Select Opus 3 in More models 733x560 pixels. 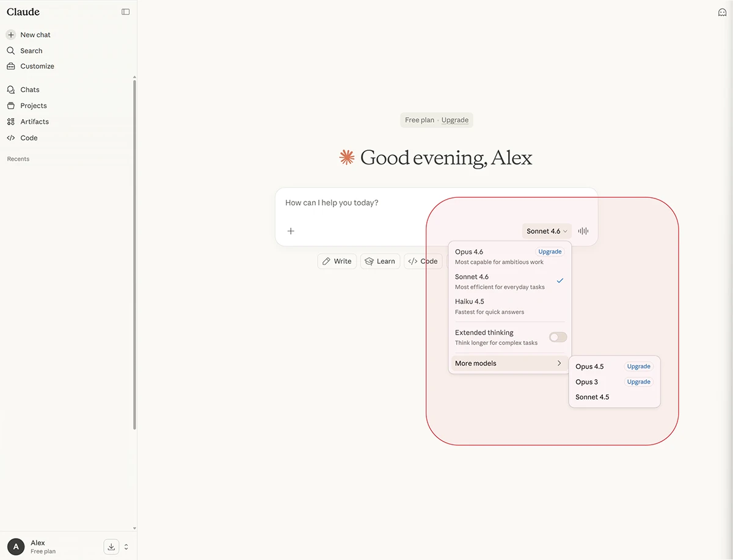[586, 382]
